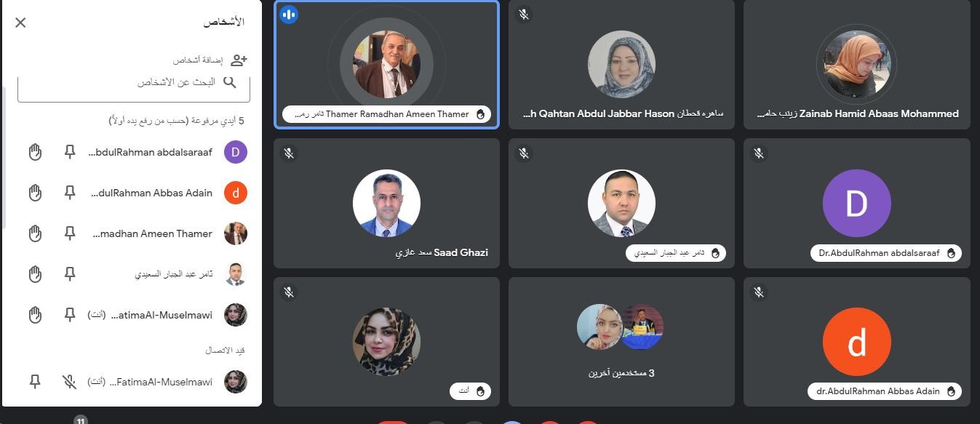Click the search magnifier icon

point(230,82)
